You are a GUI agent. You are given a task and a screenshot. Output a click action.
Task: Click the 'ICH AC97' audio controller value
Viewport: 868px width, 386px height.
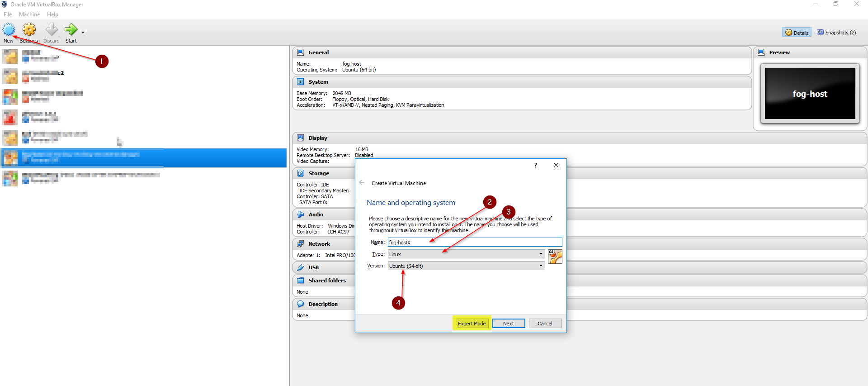pos(339,232)
